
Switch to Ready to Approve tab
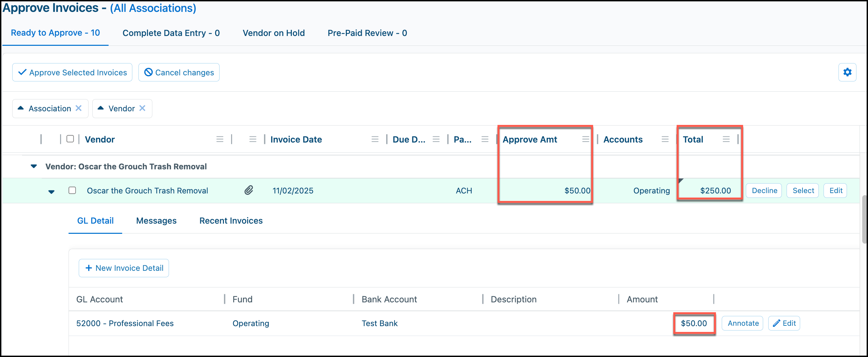55,33
